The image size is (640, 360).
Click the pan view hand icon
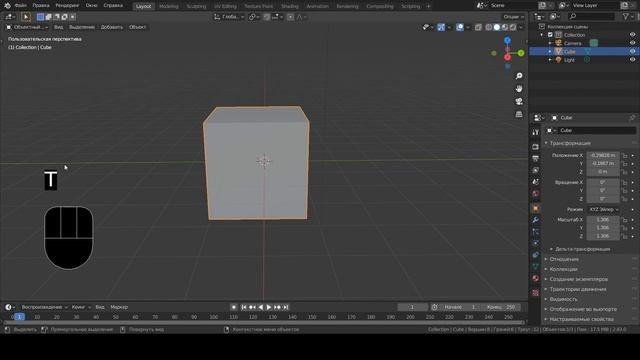(x=519, y=89)
